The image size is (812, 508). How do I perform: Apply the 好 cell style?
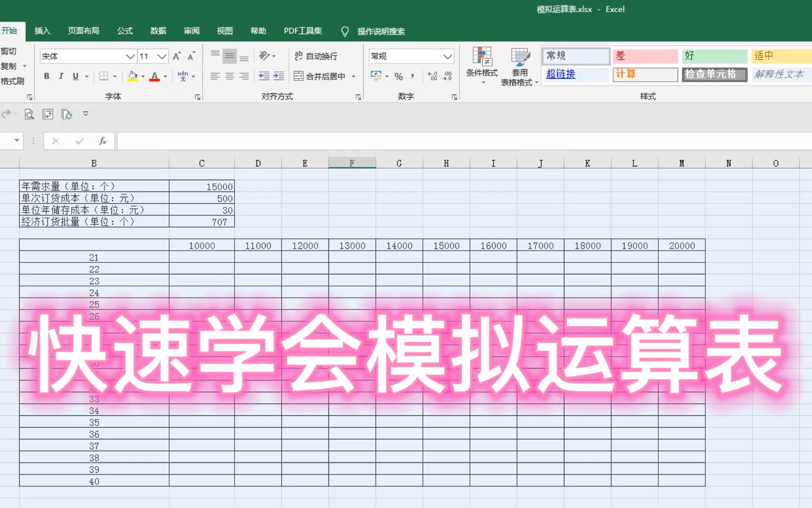pos(714,56)
